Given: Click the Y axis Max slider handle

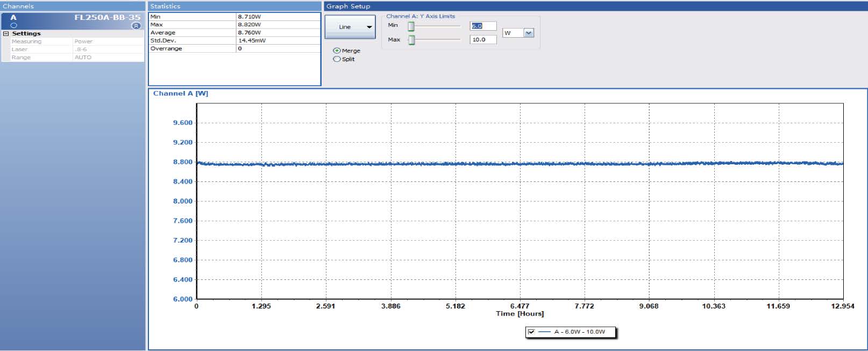Looking at the screenshot, I should (x=411, y=40).
